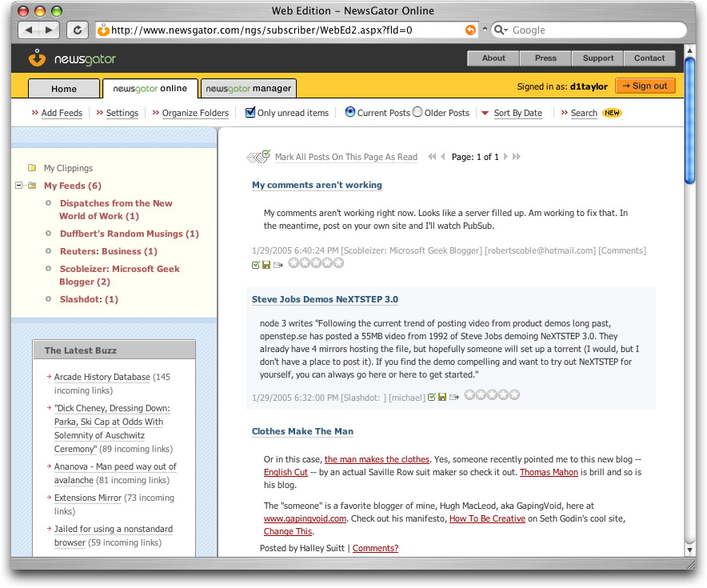
Task: Rate 'My comments aren't working' one star
Action: [x=294, y=262]
